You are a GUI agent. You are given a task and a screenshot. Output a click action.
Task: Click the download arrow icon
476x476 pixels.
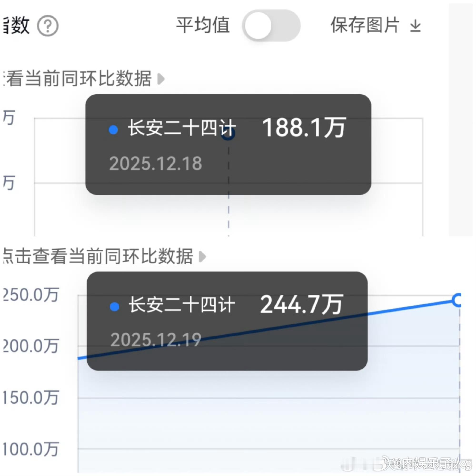click(415, 26)
